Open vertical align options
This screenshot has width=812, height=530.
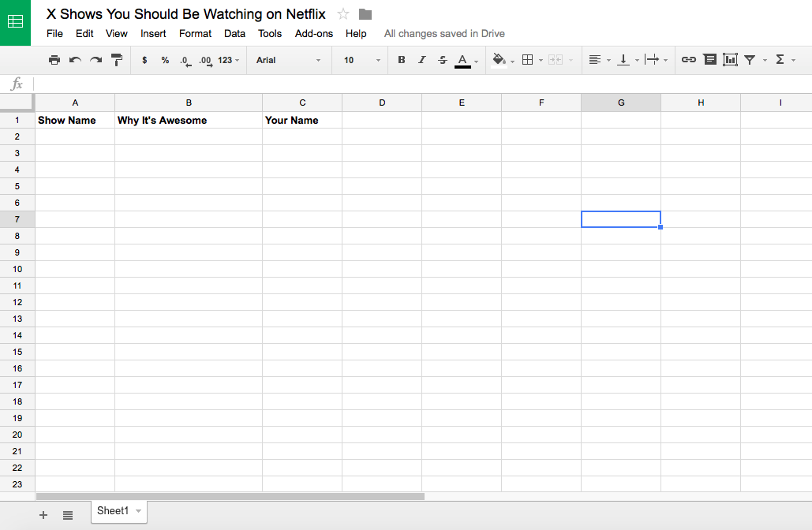pos(623,59)
